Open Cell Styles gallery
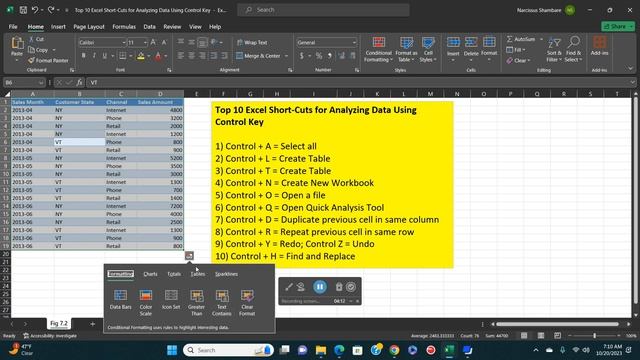The image size is (640, 360). coord(428,49)
